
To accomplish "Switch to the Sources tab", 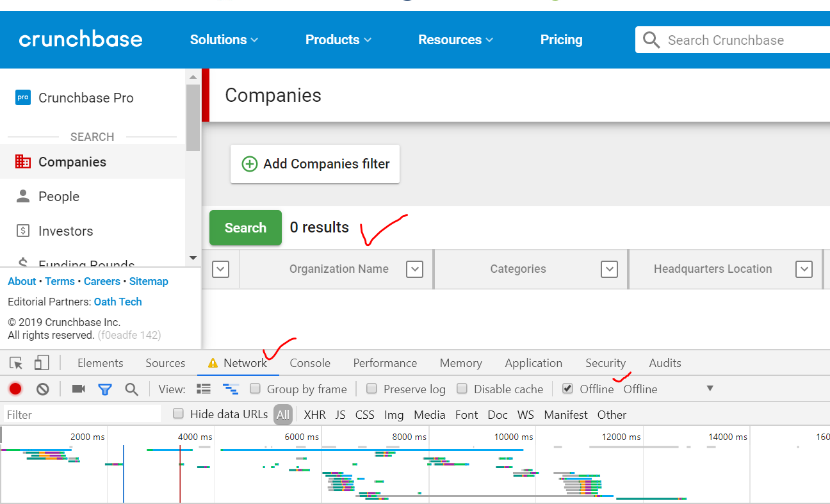I will 165,363.
